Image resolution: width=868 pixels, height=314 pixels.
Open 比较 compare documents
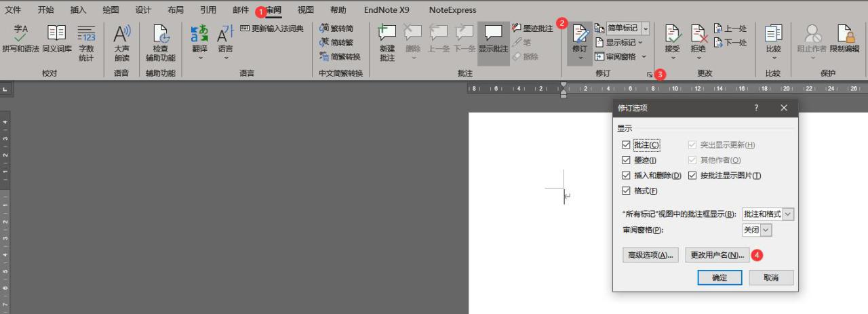point(773,42)
